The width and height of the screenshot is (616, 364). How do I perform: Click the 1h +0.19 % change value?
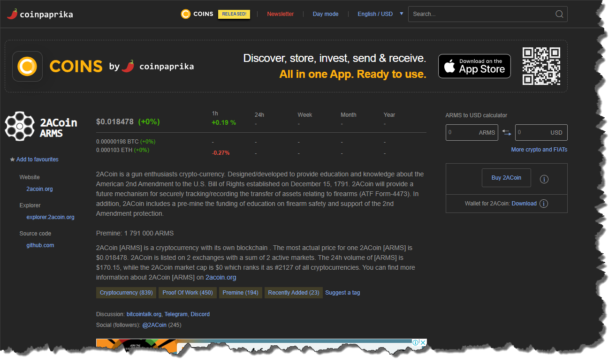tap(223, 123)
